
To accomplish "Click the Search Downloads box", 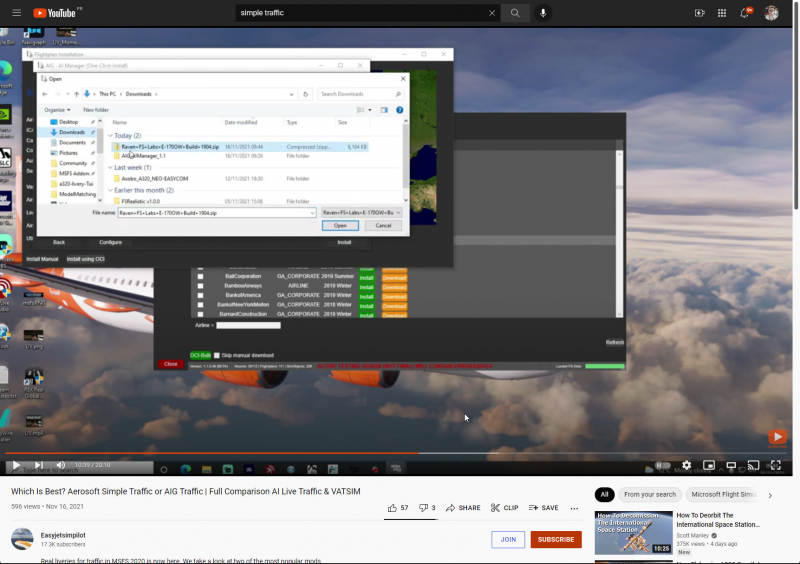I will point(360,94).
